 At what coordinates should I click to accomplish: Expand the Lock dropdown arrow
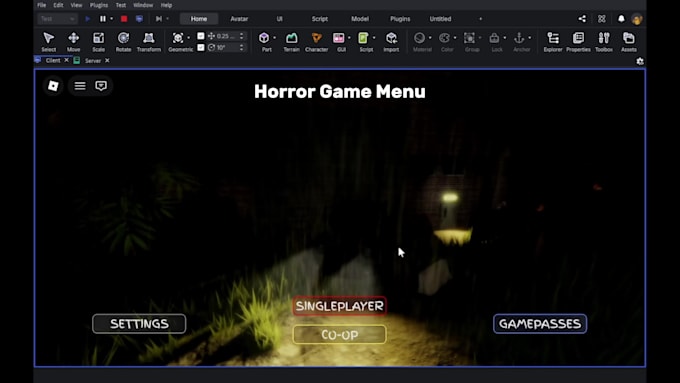point(505,38)
